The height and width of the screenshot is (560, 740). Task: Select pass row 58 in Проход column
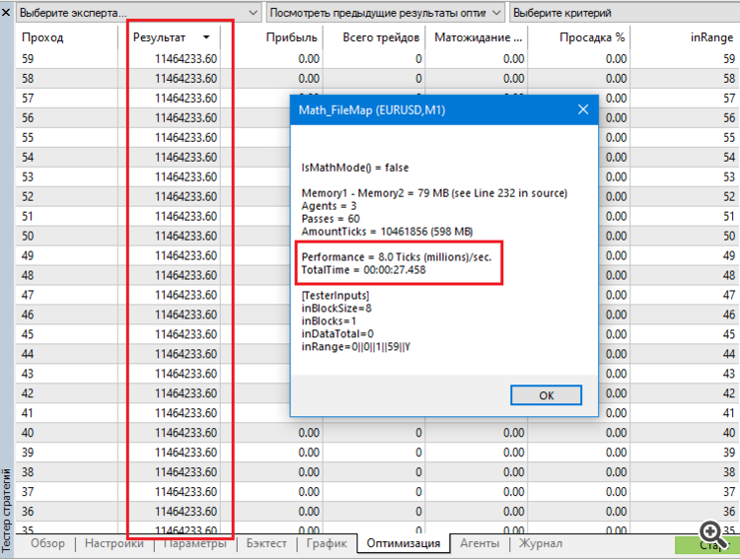coord(28,79)
